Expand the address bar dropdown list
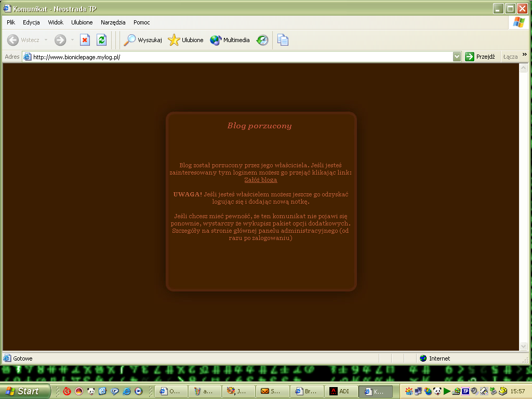 coord(457,57)
